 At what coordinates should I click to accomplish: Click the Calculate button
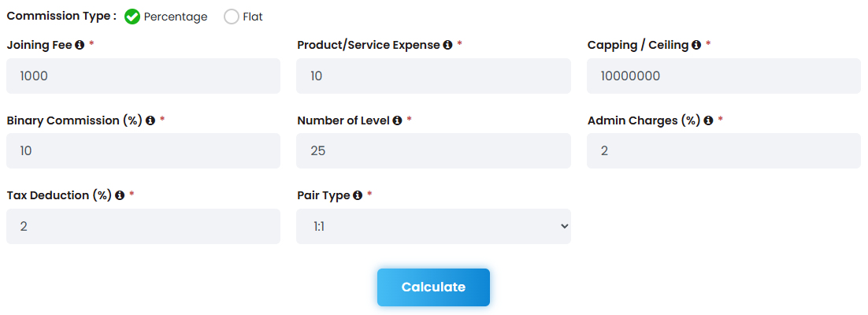click(433, 287)
